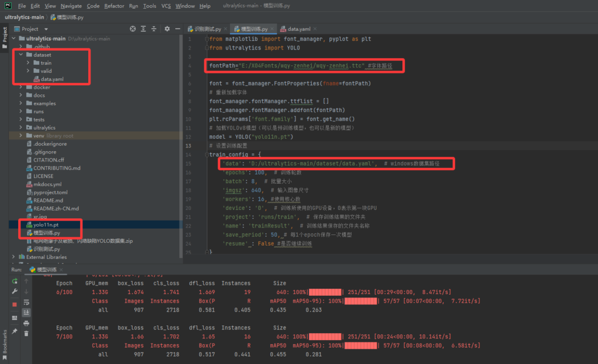This screenshot has width=598, height=364.
Task: Click the PyCharm application logo icon
Action: (x=8, y=6)
